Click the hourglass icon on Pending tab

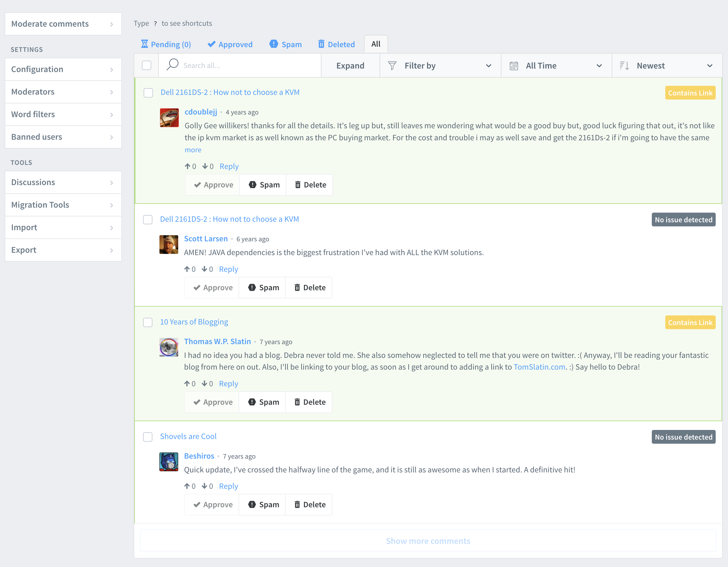point(144,44)
